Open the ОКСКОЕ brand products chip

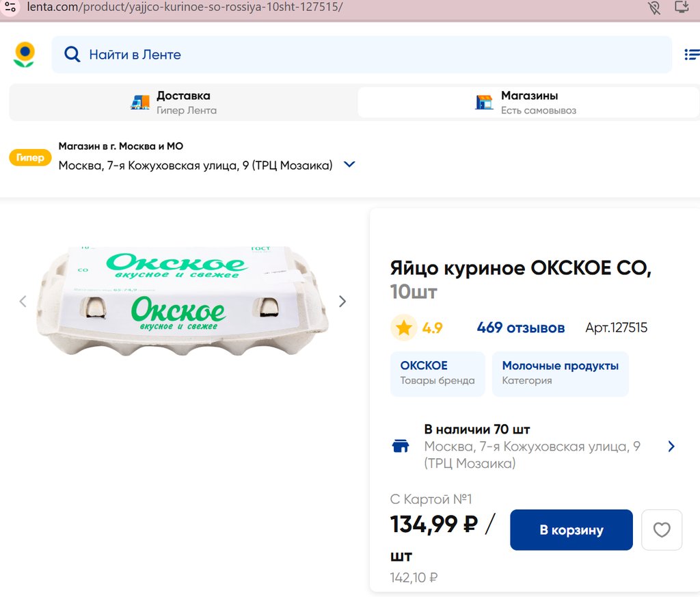pyautogui.click(x=437, y=373)
